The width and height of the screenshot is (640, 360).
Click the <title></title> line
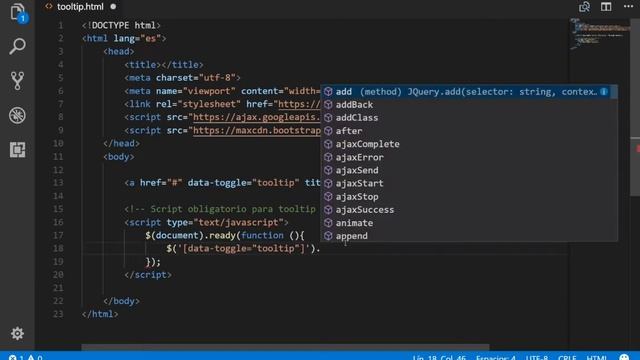tap(164, 64)
